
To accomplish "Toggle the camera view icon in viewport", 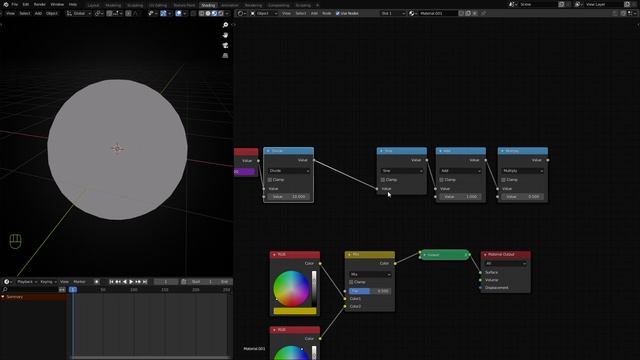I will coord(225,45).
